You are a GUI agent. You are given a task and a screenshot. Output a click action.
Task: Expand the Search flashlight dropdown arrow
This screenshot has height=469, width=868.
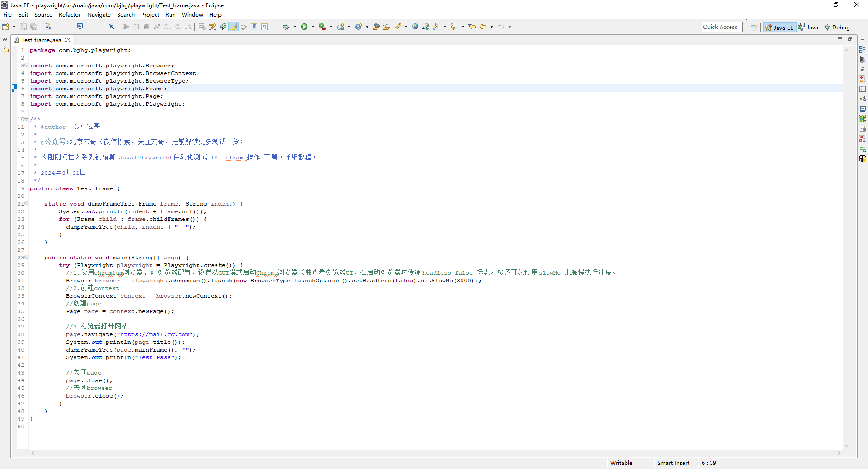pyautogui.click(x=406, y=27)
